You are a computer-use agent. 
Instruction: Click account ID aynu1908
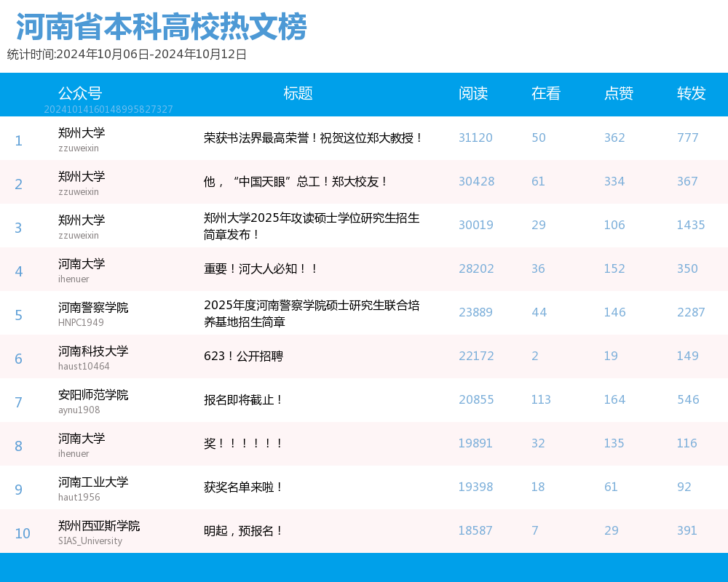pyautogui.click(x=79, y=410)
